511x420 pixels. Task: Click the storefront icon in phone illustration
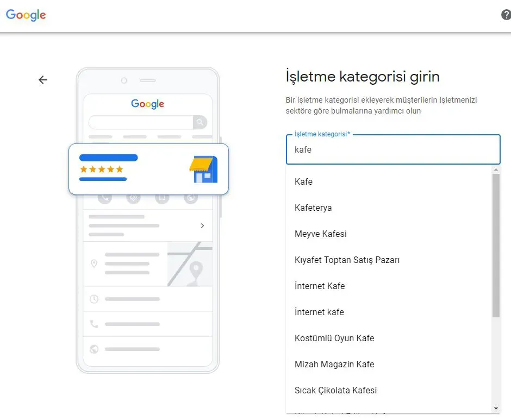click(204, 169)
